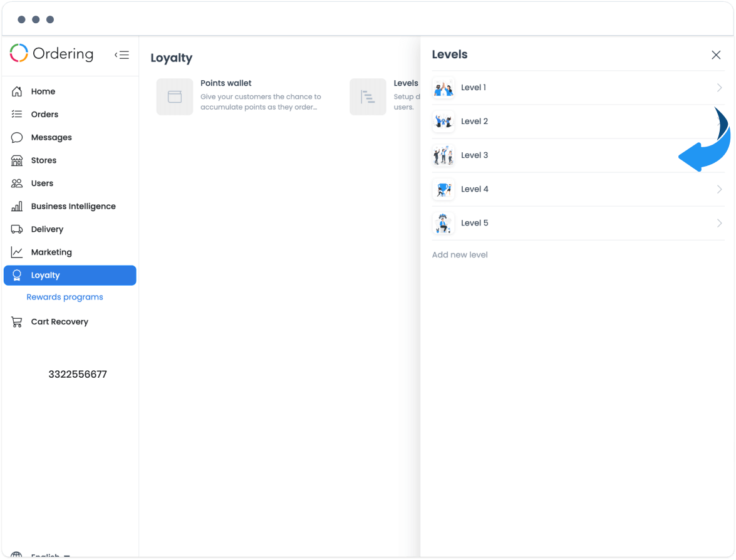This screenshot has height=560, width=736.
Task: Close the Levels side panel
Action: point(716,55)
